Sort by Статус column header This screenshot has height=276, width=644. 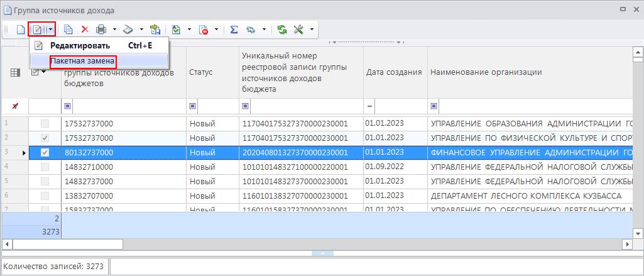click(x=213, y=72)
